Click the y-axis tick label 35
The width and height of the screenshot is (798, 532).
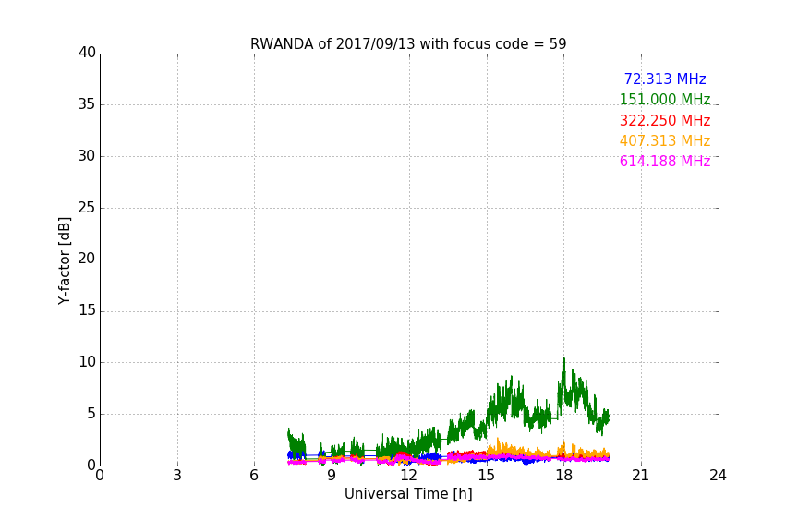tap(87, 104)
